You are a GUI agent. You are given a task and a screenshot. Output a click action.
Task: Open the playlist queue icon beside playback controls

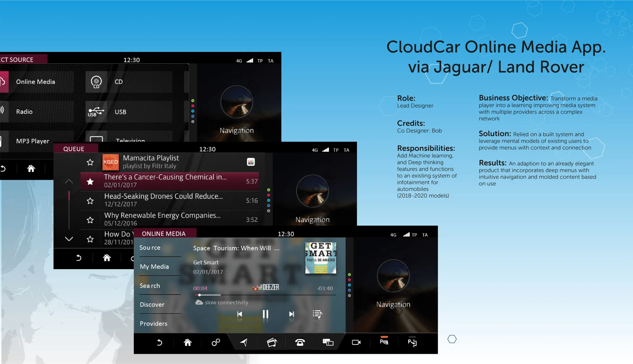[317, 314]
